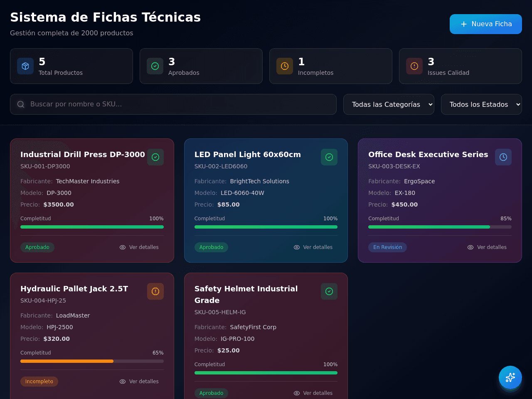Click the Issues Calidad stat card
This screenshot has height=399, width=532.
[x=461, y=66]
